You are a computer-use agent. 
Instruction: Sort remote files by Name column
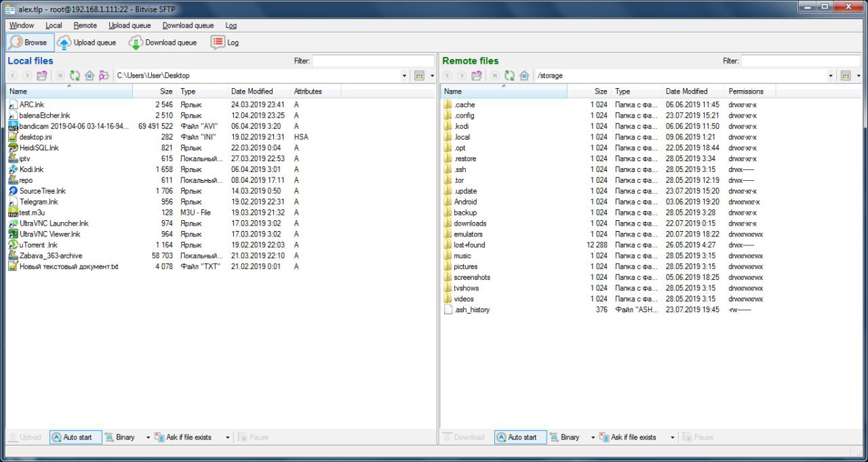click(x=504, y=91)
